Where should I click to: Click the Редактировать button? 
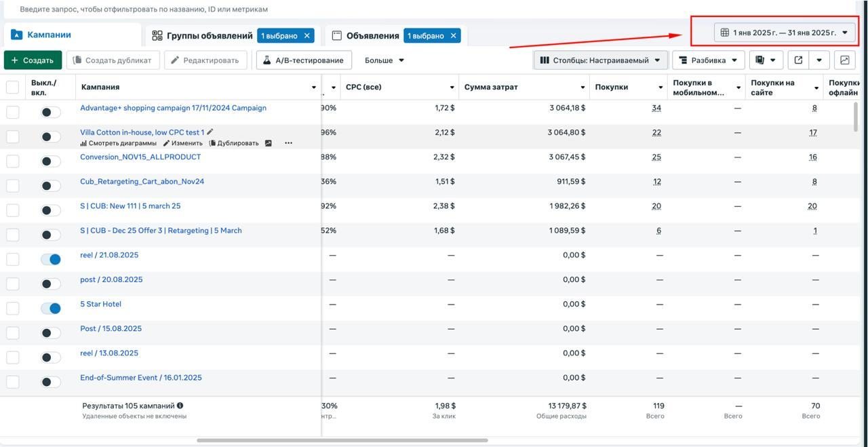pyautogui.click(x=205, y=60)
